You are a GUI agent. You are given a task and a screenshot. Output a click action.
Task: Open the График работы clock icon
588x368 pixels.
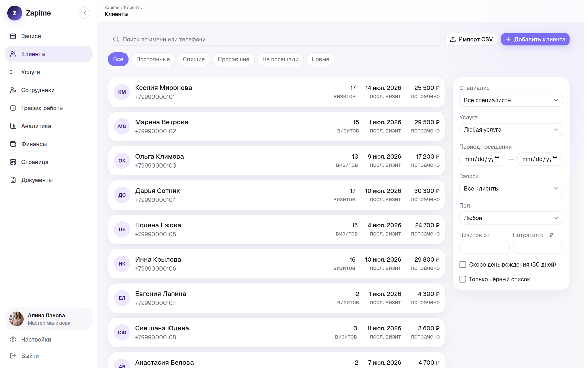(13, 108)
